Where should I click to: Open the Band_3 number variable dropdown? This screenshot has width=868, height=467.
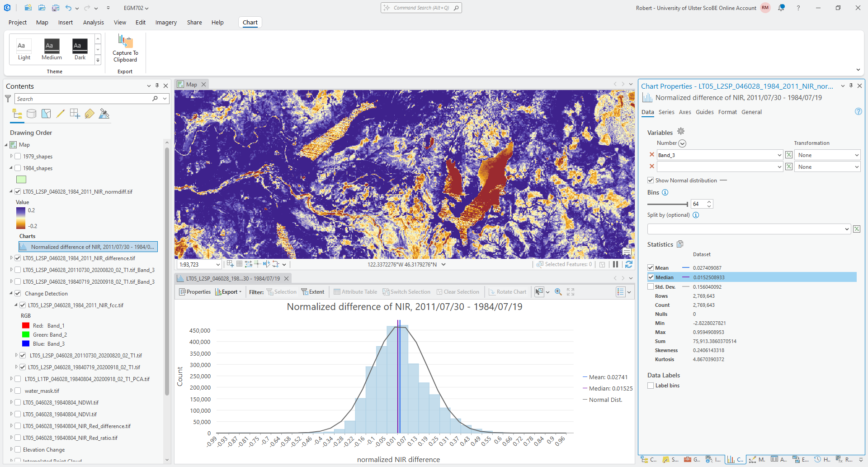tap(779, 155)
